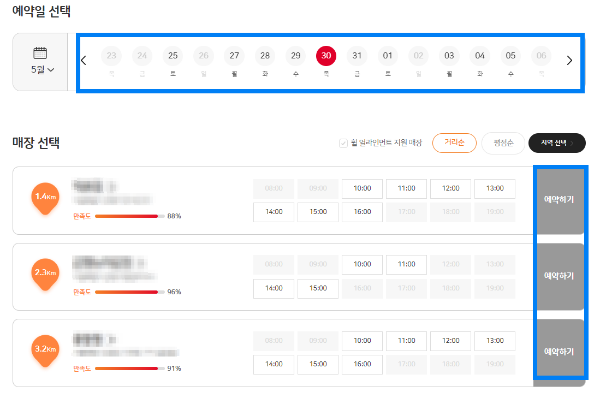This screenshot has width=600, height=393.
Task: Open the blurred store name at 3.2Km
Action: tap(95, 339)
